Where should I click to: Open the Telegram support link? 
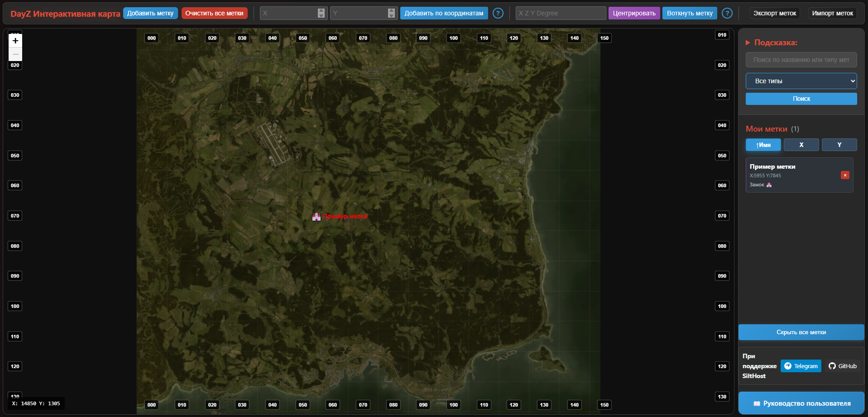[x=801, y=366]
